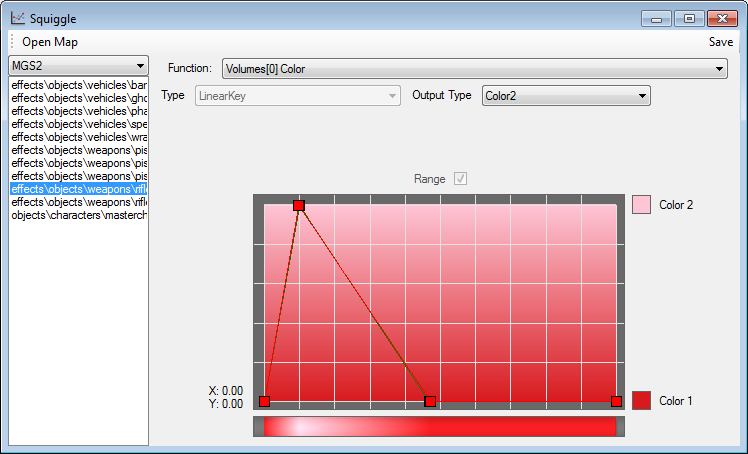Click Save in the toolbar
The height and width of the screenshot is (454, 748).
click(x=720, y=42)
